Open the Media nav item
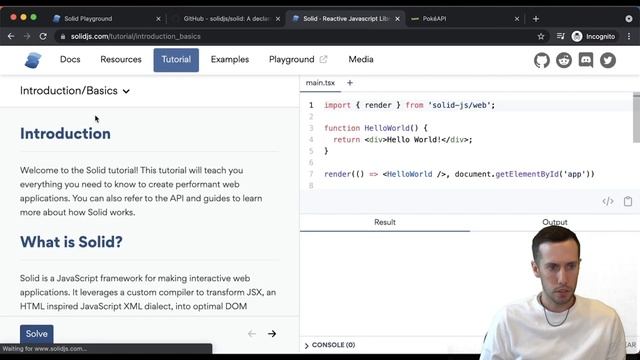The height and width of the screenshot is (360, 640). click(x=361, y=60)
